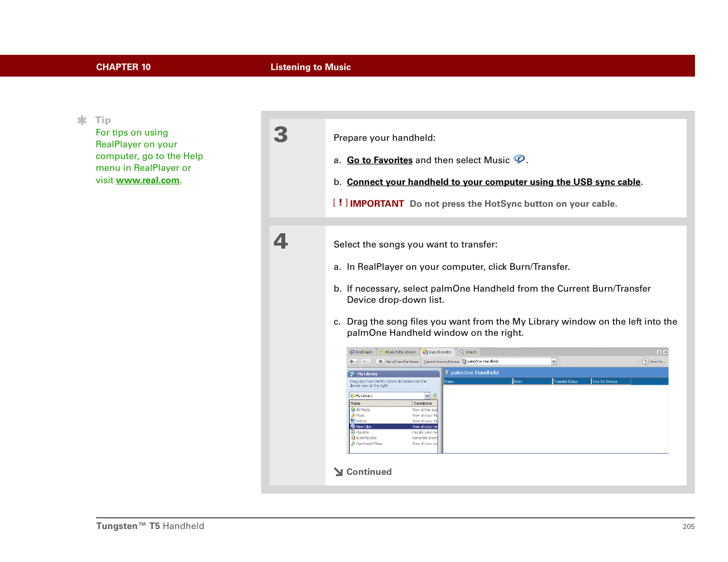Click the Size On Device column header
This screenshot has width=728, height=562.
coord(611,382)
